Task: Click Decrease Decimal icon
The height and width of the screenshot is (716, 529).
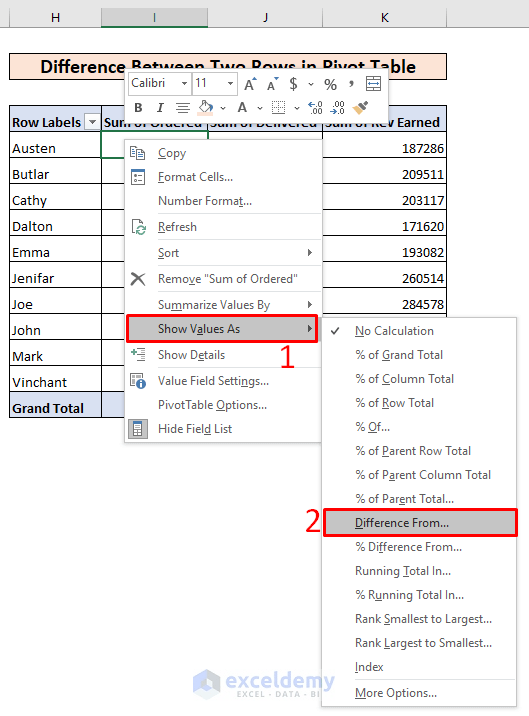Action: [338, 108]
